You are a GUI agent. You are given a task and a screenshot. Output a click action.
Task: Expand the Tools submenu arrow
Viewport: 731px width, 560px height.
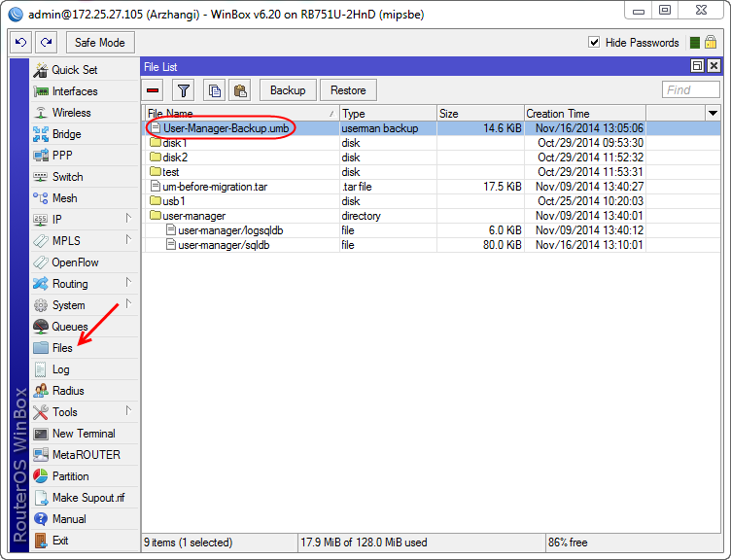click(x=128, y=410)
